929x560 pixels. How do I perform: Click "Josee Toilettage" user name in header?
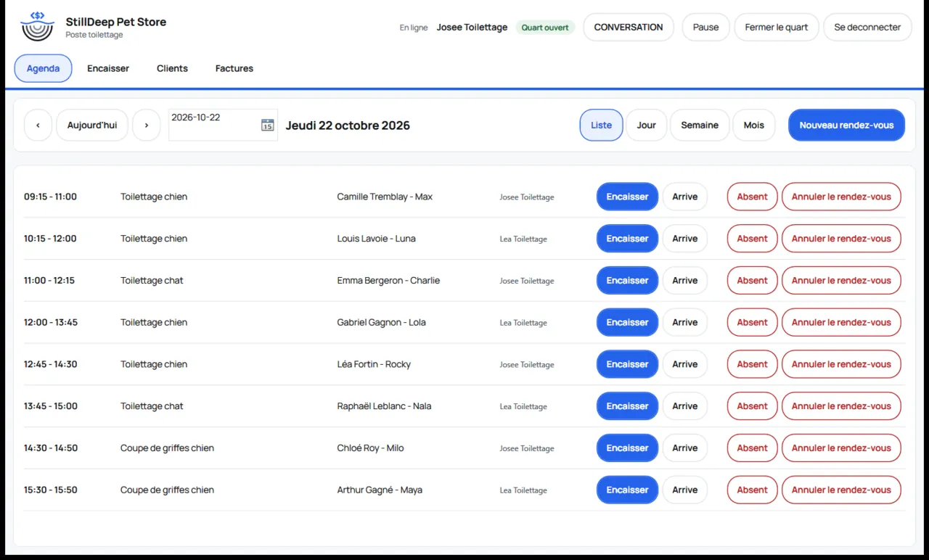pos(472,28)
